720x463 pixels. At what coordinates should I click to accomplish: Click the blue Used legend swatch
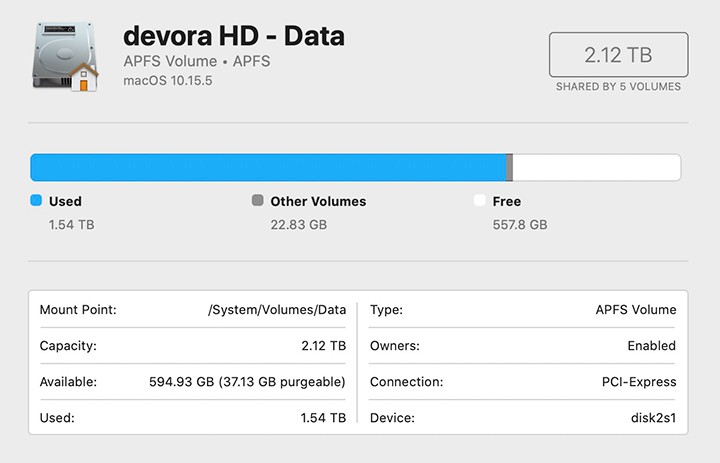[x=36, y=201]
